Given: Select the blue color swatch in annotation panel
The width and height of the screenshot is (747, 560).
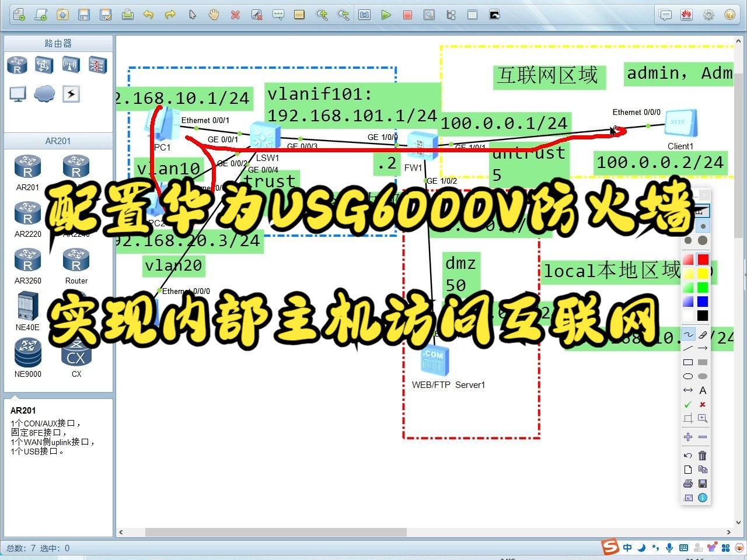Looking at the screenshot, I should 703,302.
